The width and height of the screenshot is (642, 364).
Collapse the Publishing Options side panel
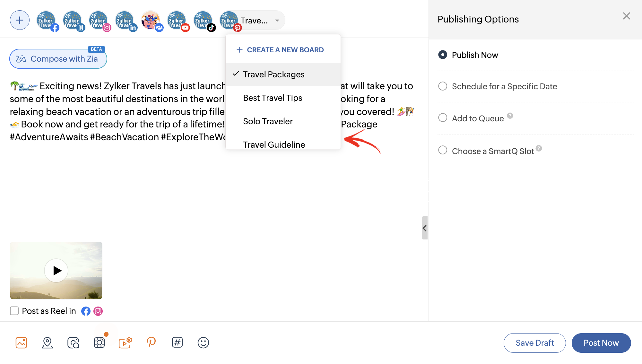(424, 228)
